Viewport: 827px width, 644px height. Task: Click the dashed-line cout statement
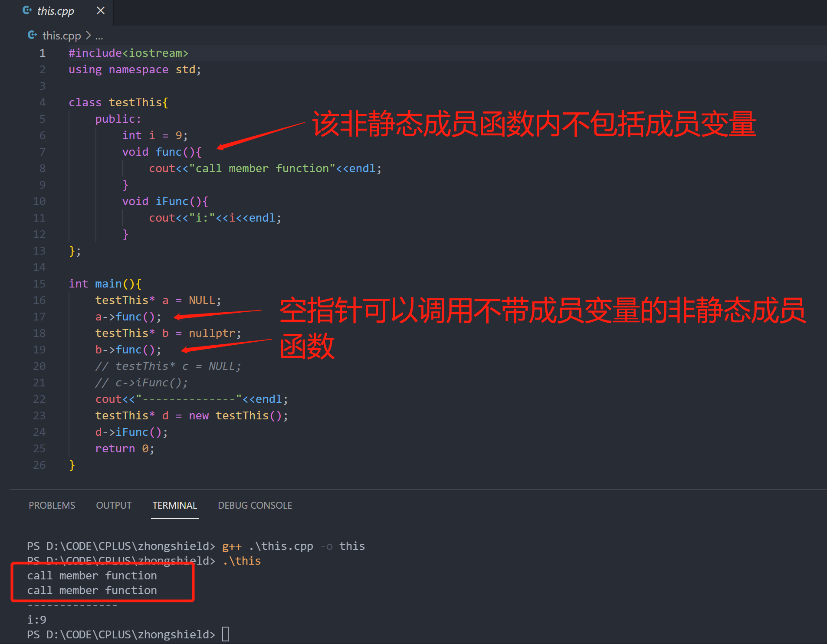coord(192,399)
